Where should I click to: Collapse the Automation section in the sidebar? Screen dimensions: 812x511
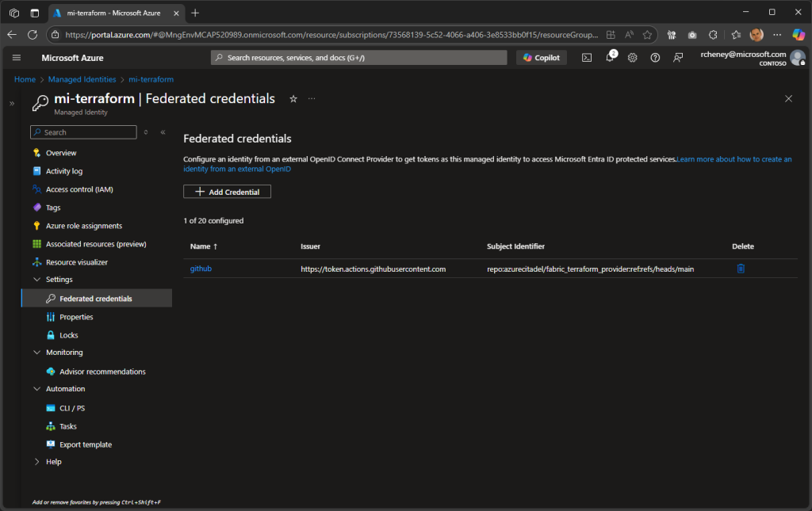(36, 388)
